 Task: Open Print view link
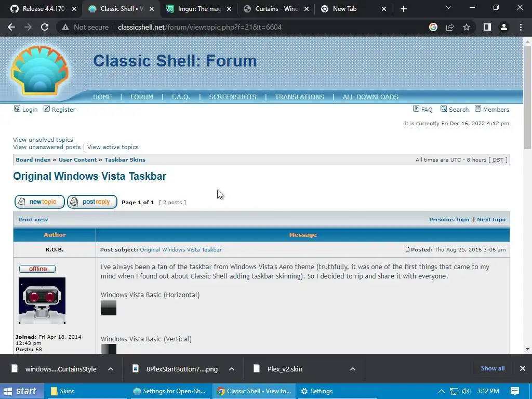(x=33, y=220)
